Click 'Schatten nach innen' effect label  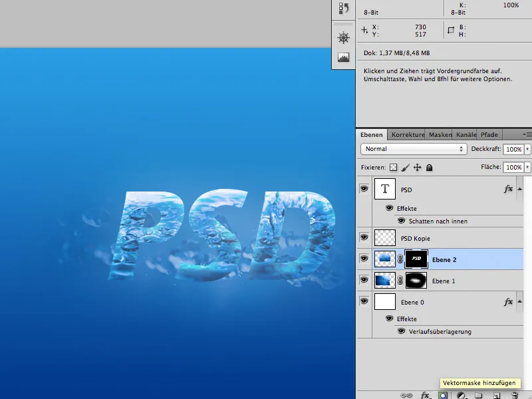tap(438, 221)
